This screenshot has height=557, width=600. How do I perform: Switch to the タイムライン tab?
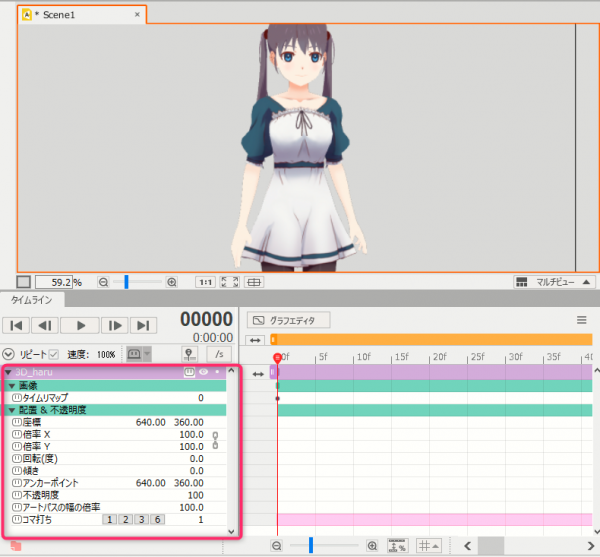point(32,300)
